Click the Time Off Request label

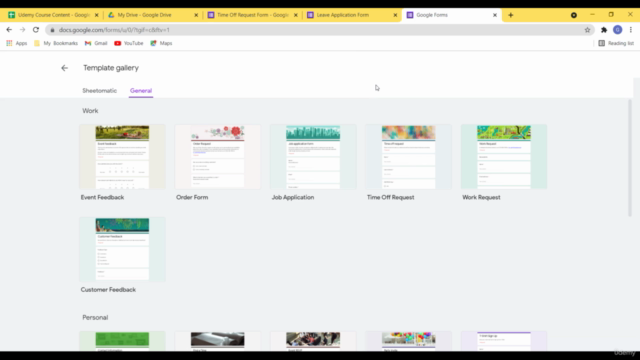coord(391,198)
